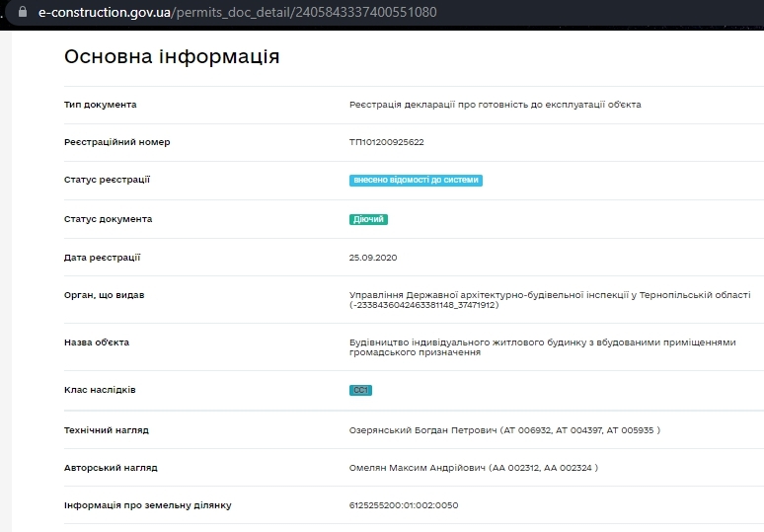Click 'Реєстрація декларації про готовність до експлуатації об'єкта' value
Viewport: 764px width, 532px height.
496,105
